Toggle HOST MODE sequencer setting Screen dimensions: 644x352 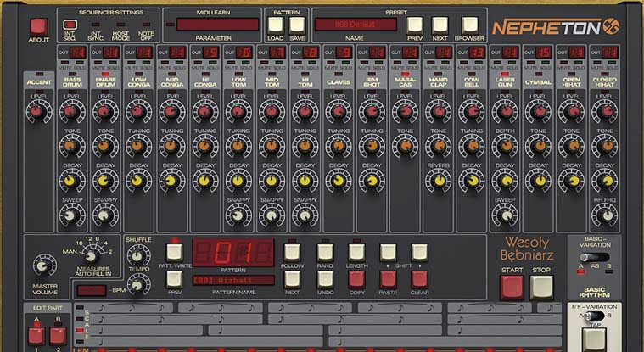(x=120, y=25)
